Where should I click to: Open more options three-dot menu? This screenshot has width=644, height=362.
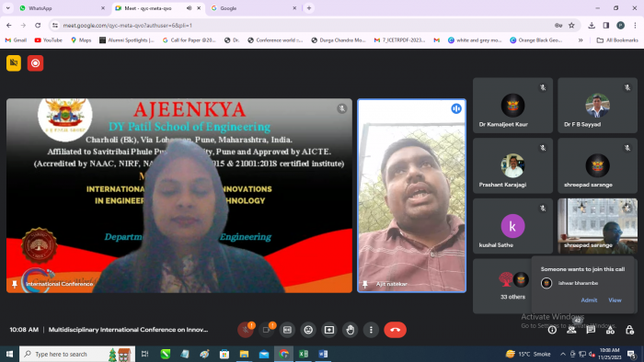[x=371, y=330]
